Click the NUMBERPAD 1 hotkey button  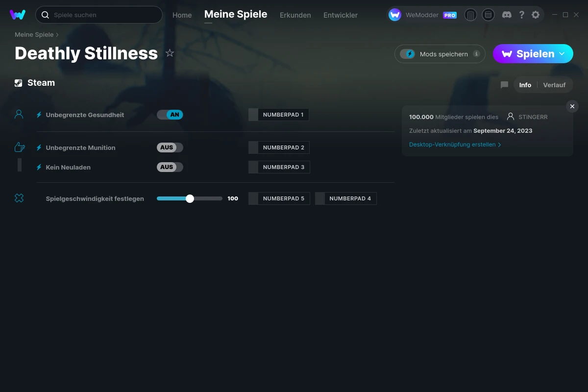click(279, 115)
